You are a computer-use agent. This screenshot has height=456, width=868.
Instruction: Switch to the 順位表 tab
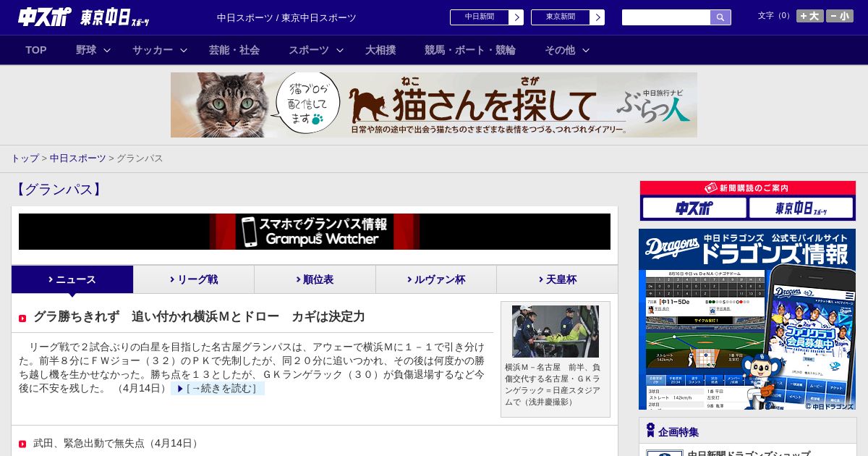pyautogui.click(x=315, y=279)
